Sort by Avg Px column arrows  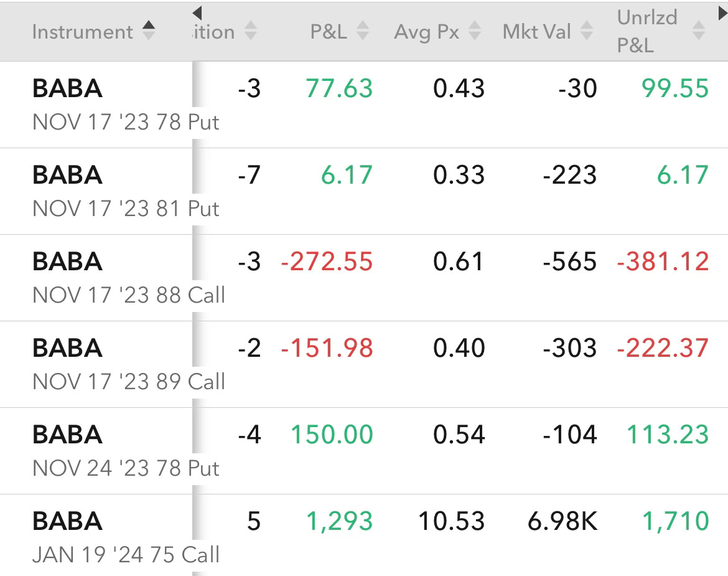[x=475, y=31]
